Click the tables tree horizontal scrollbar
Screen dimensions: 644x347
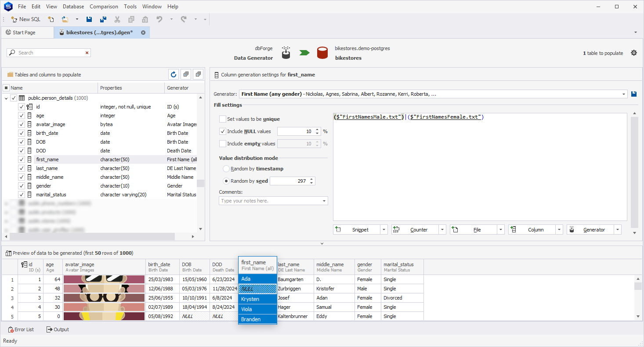[x=92, y=236]
